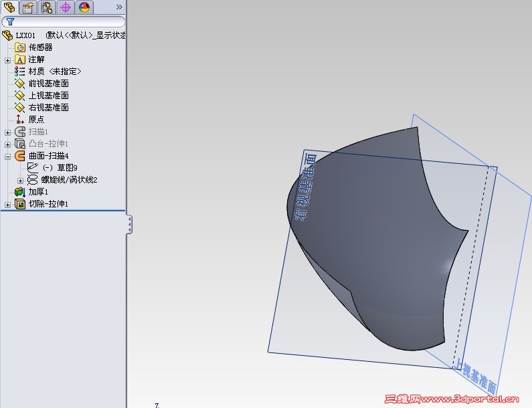Click the LXX01 part name text
Image resolution: width=532 pixels, height=408 pixels.
[25, 35]
